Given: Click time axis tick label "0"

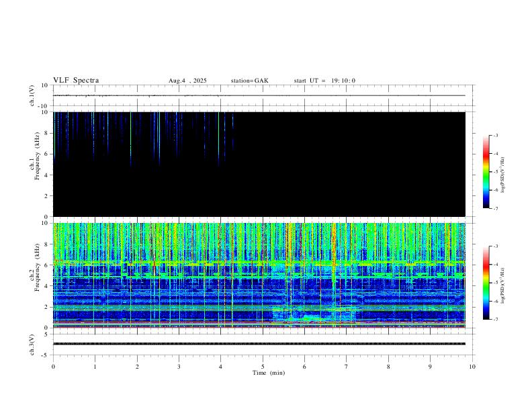Looking at the screenshot, I should click(53, 367).
